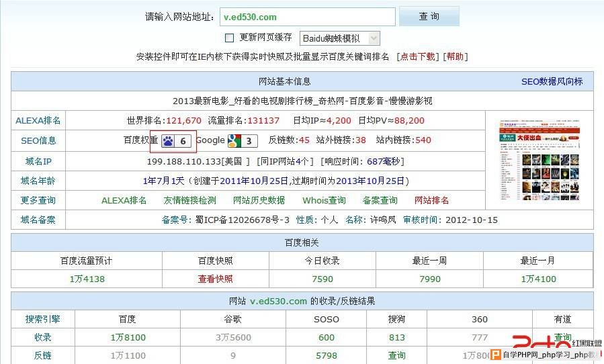Click last month's index count 1万4100

click(x=539, y=279)
